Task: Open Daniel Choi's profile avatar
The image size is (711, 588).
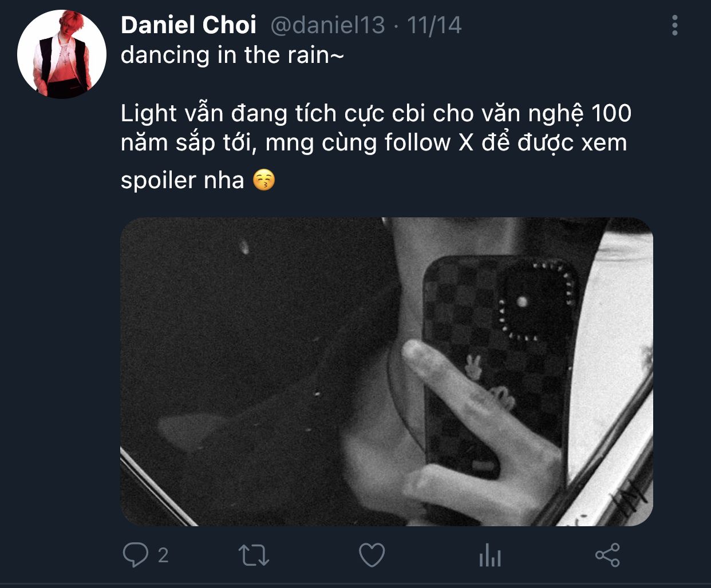Action: (x=62, y=54)
